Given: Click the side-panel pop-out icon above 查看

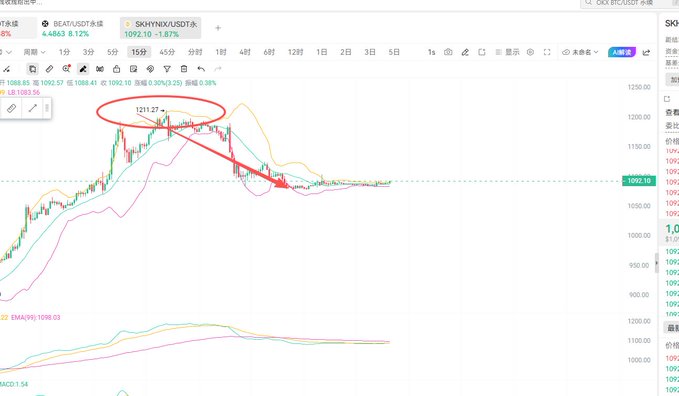Looking at the screenshot, I should click(x=667, y=99).
